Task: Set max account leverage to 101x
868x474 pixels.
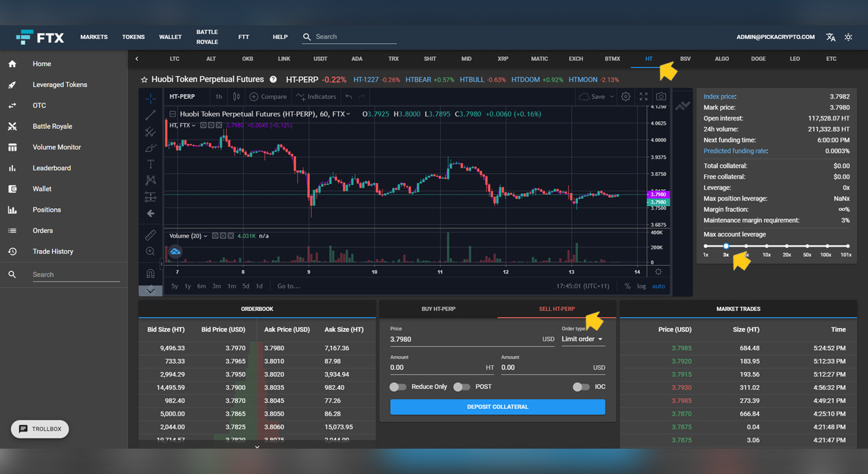Action: 847,246
